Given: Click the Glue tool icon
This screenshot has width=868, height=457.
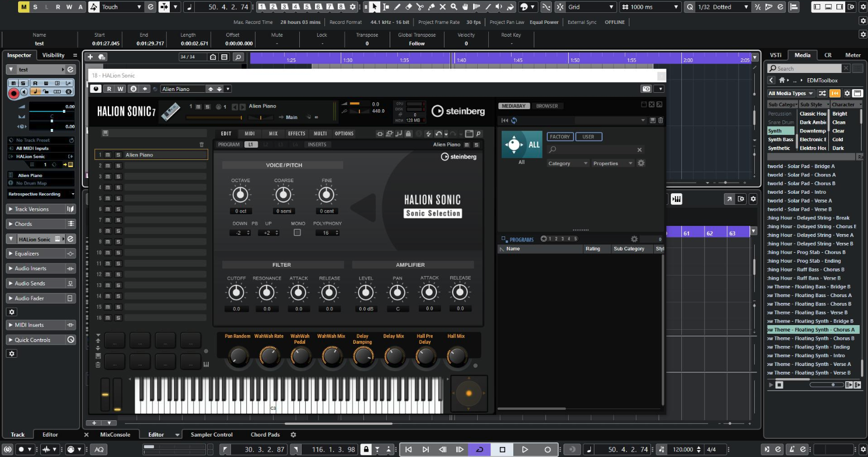Looking at the screenshot, I should tap(431, 7).
